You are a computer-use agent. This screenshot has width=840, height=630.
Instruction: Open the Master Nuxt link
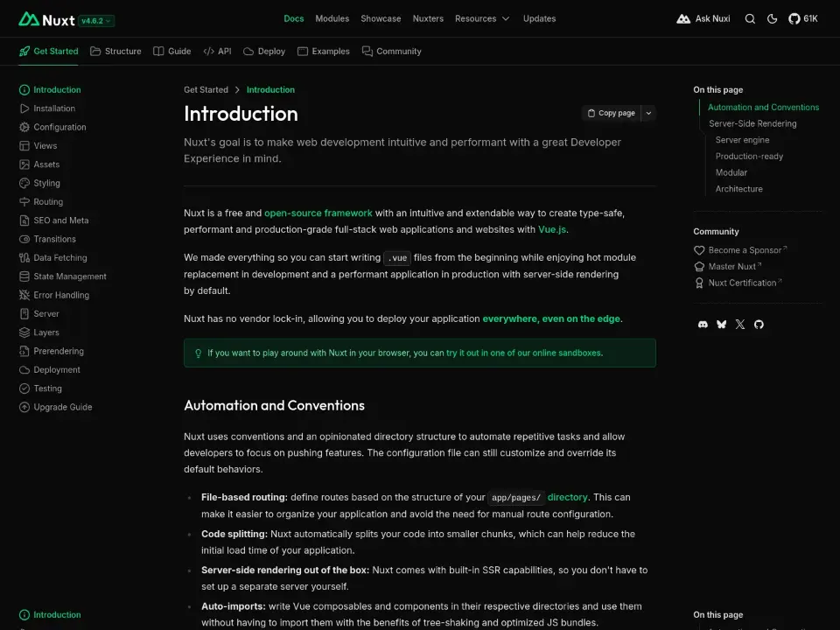(727, 267)
